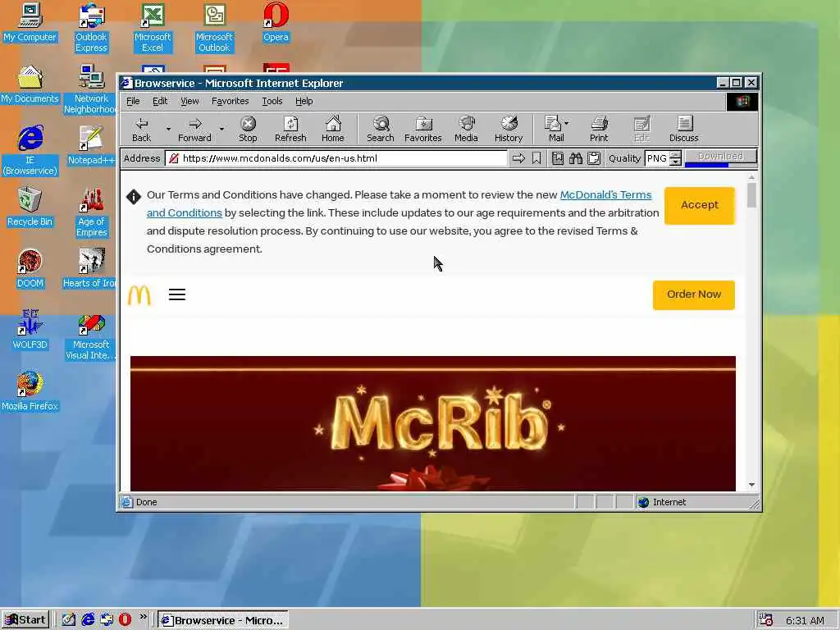Click the system tray clock
The height and width of the screenshot is (630, 840).
[805, 620]
